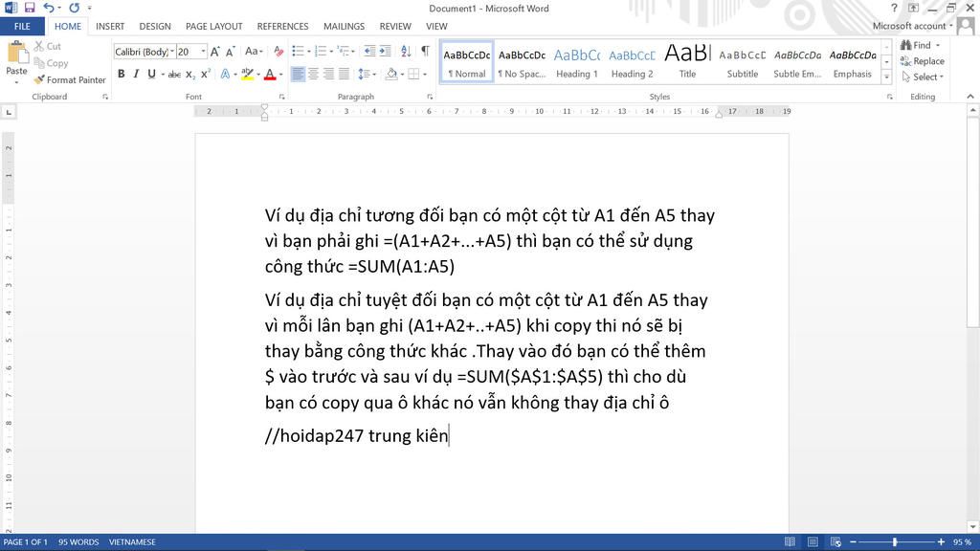Apply the Normal style
Image resolution: width=980 pixels, height=551 pixels.
467,62
